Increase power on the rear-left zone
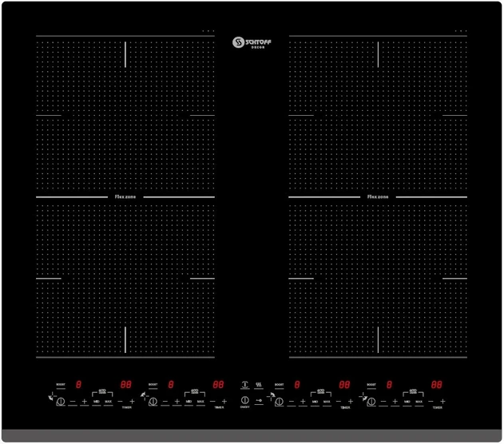 [x=177, y=402]
